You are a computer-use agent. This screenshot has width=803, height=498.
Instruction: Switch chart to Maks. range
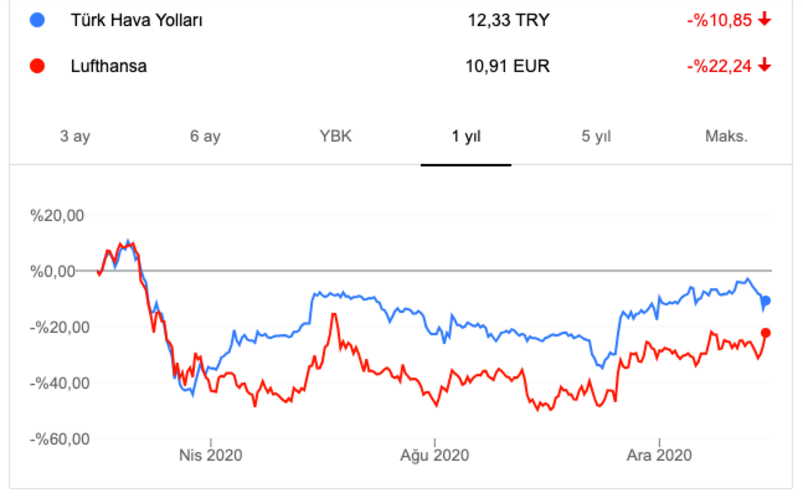(x=727, y=137)
